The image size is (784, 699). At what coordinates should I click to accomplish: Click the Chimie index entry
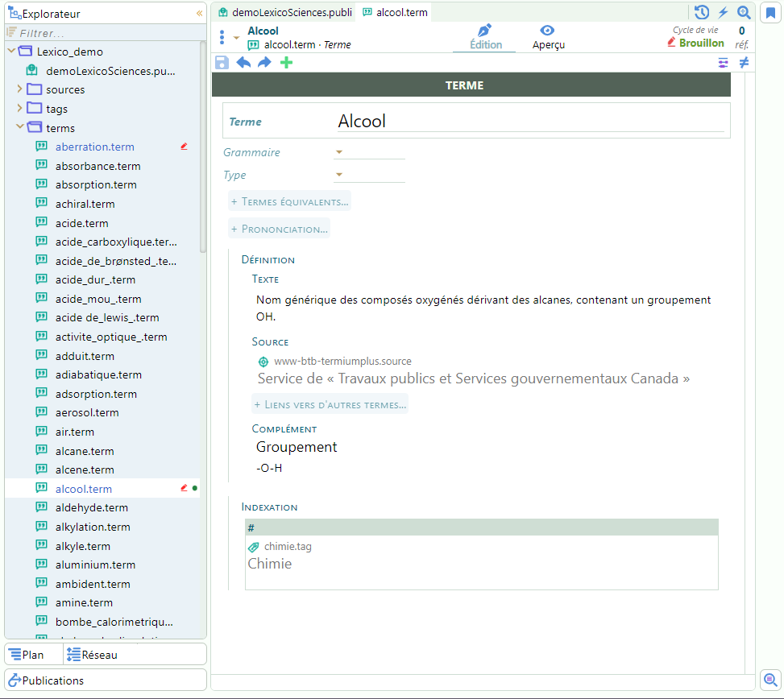(x=269, y=564)
